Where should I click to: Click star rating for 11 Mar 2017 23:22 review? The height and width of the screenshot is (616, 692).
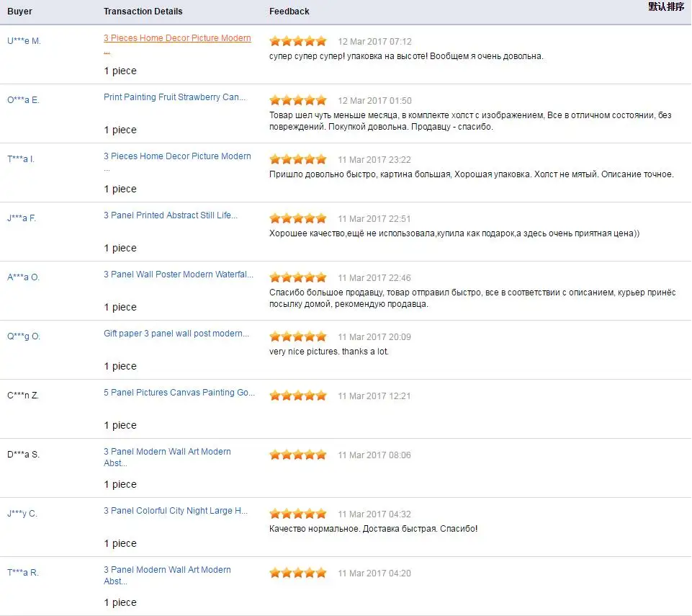pos(298,159)
